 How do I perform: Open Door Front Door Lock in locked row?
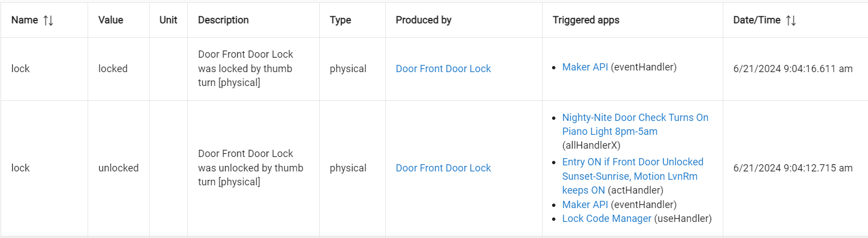443,69
